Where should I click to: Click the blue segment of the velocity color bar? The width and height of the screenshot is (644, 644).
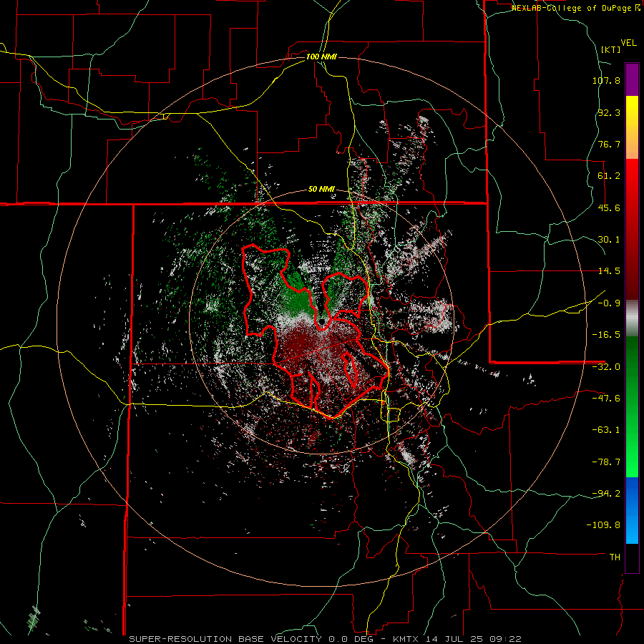[632, 510]
